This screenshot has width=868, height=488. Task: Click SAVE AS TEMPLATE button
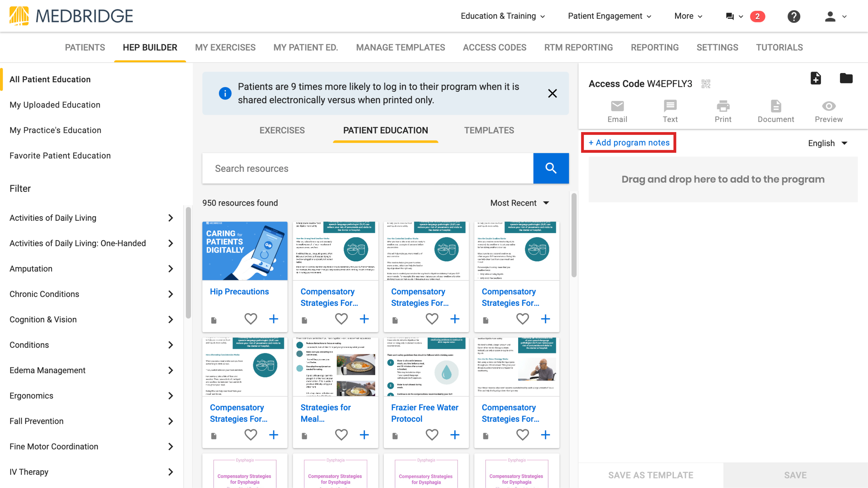(x=651, y=475)
